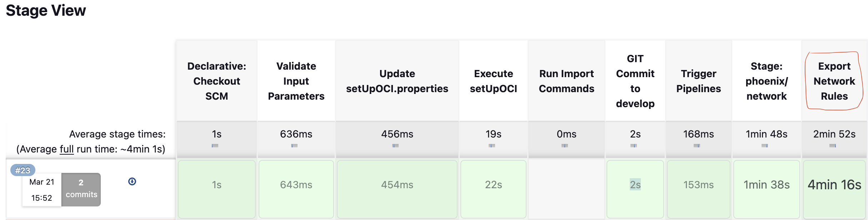Click the highlighted 2s GIT Commit cell
Screen dimensions: 868x220
tap(635, 185)
